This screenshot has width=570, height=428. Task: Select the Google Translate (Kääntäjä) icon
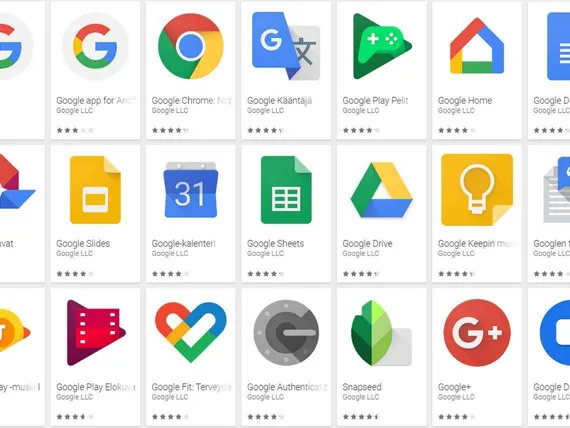coord(286,46)
